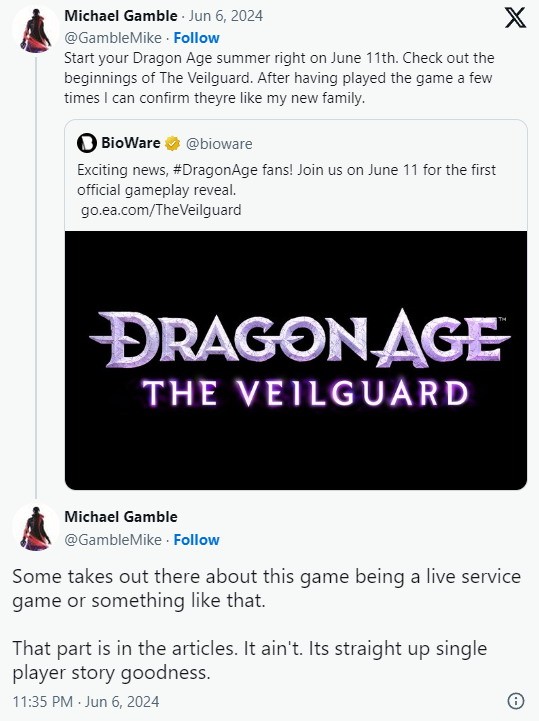
Task: Open the @GambleMike handle in the reply tweet
Action: 113,540
